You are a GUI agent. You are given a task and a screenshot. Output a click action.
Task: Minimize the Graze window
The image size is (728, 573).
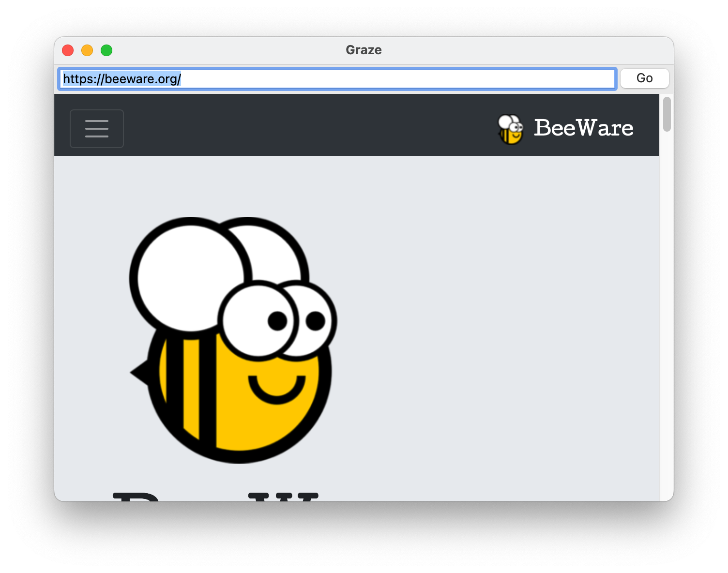(x=87, y=50)
